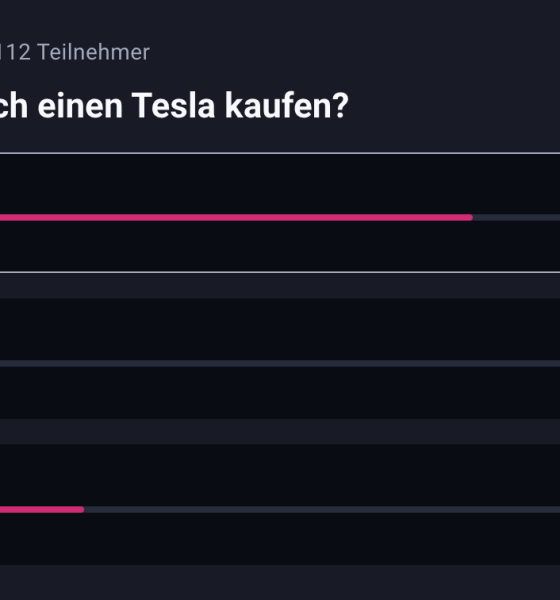The width and height of the screenshot is (560, 600).
Task: Click the long pink result bar
Action: (236, 218)
